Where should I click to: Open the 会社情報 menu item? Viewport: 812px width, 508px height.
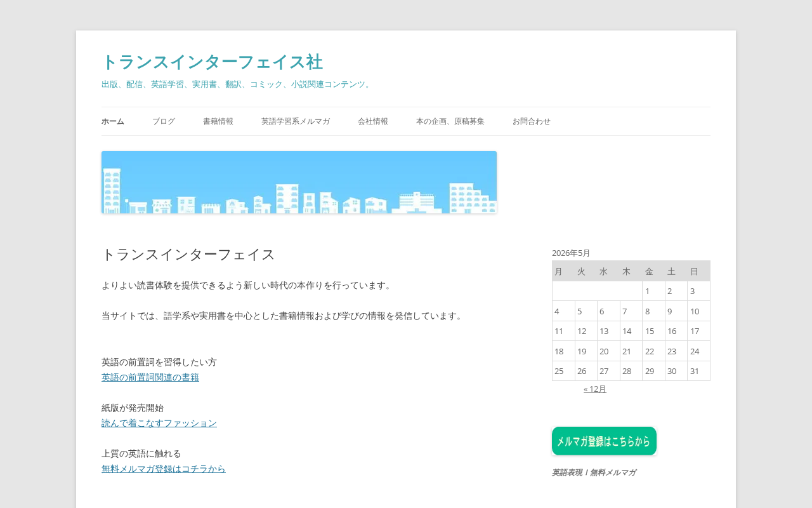373,121
